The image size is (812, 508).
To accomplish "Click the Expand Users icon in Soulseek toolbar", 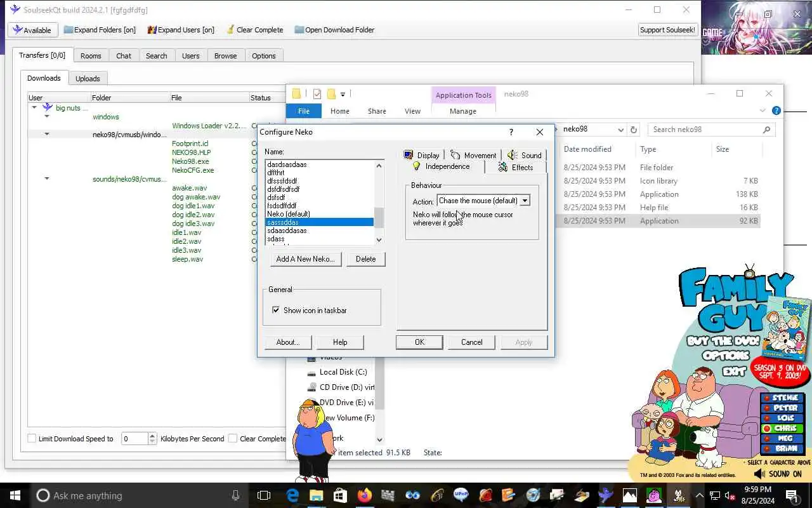I will 152,30.
